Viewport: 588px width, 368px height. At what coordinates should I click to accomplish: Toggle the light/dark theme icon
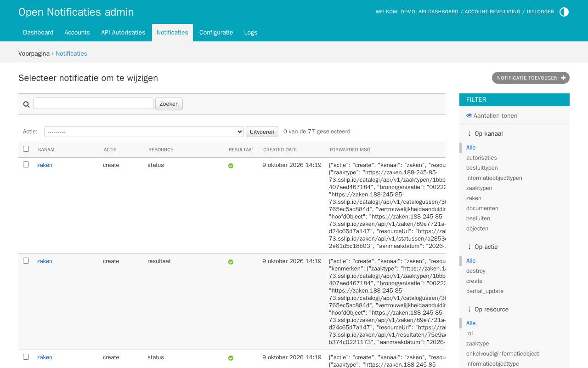pyautogui.click(x=564, y=12)
